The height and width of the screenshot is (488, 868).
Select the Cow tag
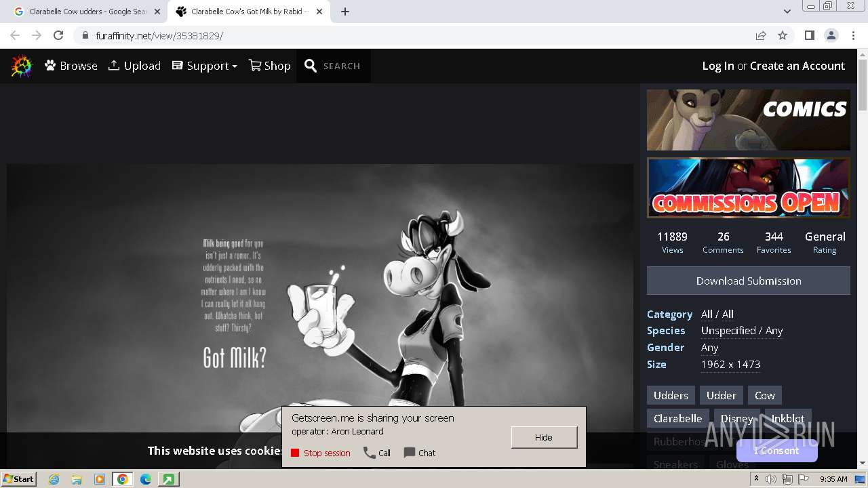764,395
